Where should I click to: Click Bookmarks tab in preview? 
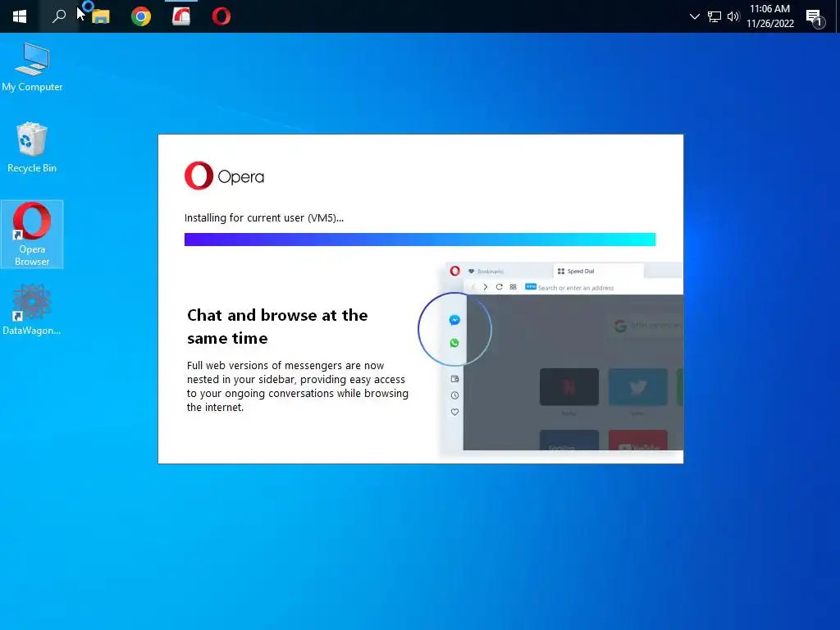point(486,271)
